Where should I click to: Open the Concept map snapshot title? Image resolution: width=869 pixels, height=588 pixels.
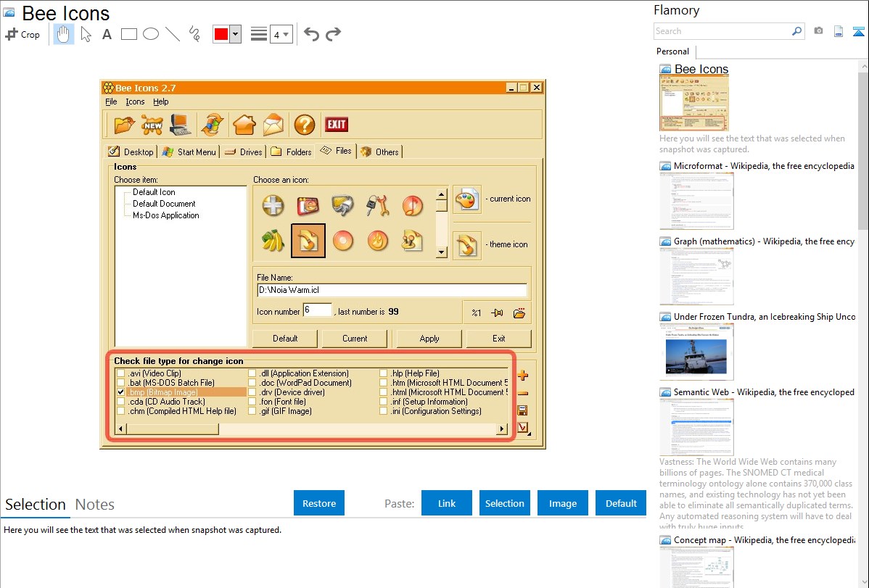coord(764,539)
